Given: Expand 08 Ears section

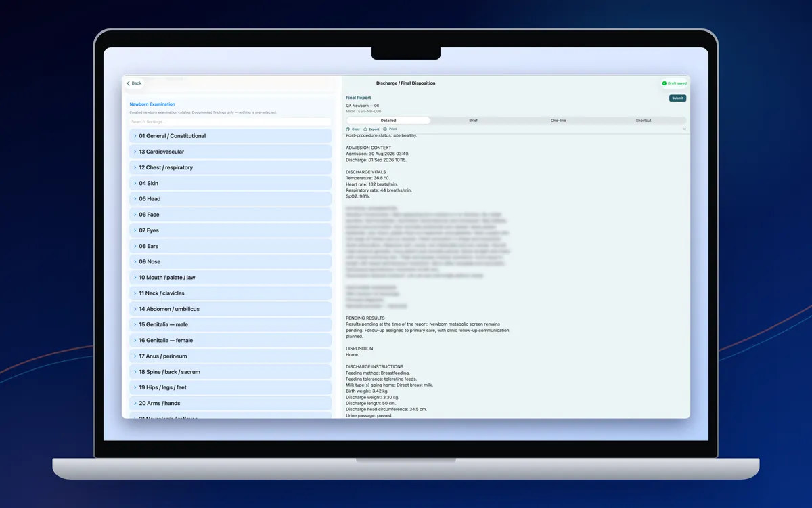Looking at the screenshot, I should tap(230, 246).
